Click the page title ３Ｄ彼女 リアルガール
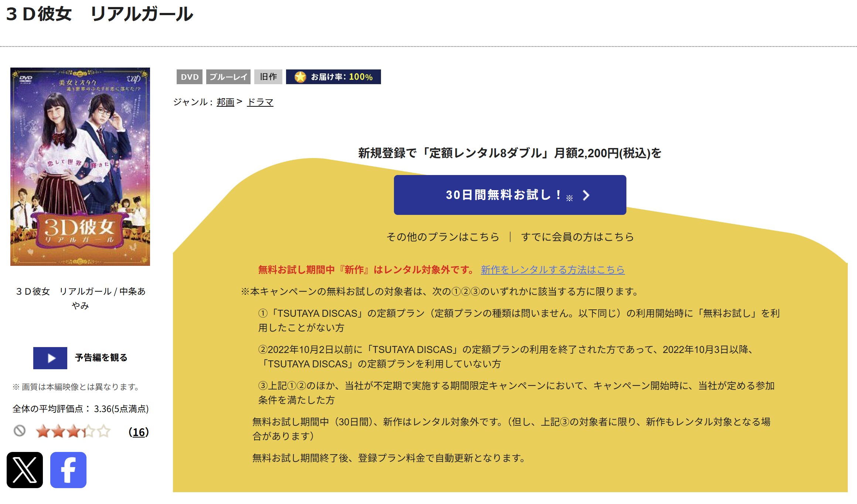Image resolution: width=857 pixels, height=504 pixels. coord(99,14)
